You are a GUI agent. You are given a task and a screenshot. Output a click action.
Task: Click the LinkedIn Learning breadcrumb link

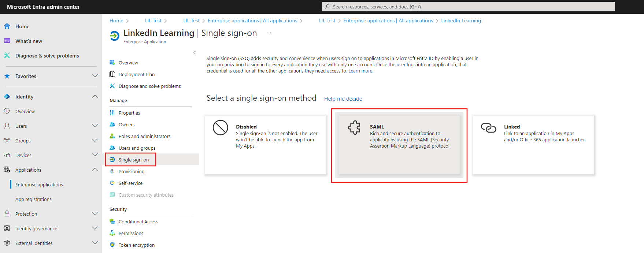click(x=461, y=21)
